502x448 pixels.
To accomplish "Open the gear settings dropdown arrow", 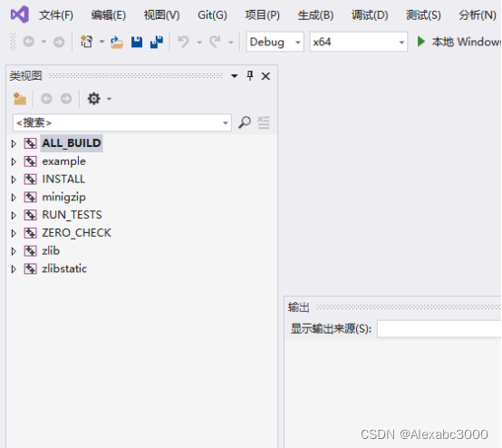I will point(109,99).
